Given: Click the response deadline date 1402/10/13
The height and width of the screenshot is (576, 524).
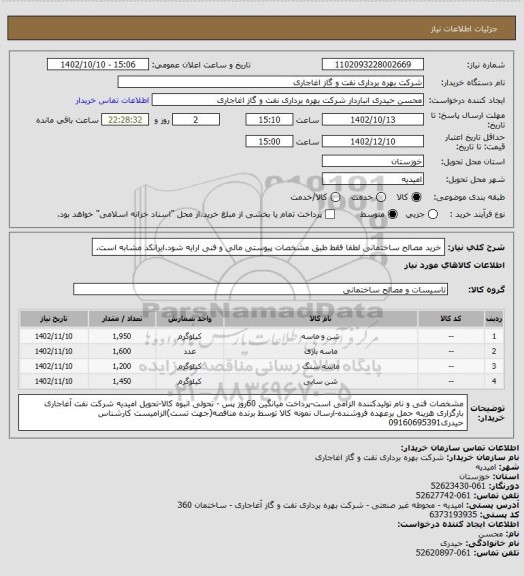Looking at the screenshot, I should [373, 120].
